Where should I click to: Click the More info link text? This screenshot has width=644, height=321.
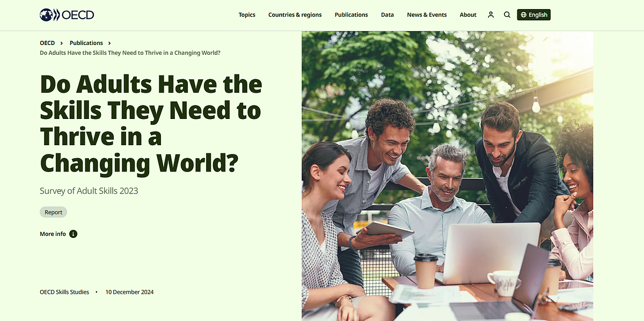click(53, 234)
